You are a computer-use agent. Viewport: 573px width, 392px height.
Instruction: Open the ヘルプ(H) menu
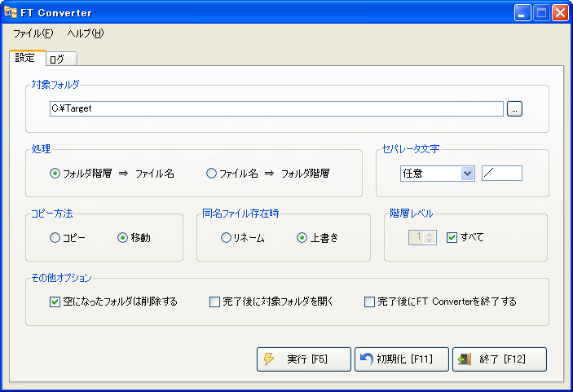click(x=86, y=33)
